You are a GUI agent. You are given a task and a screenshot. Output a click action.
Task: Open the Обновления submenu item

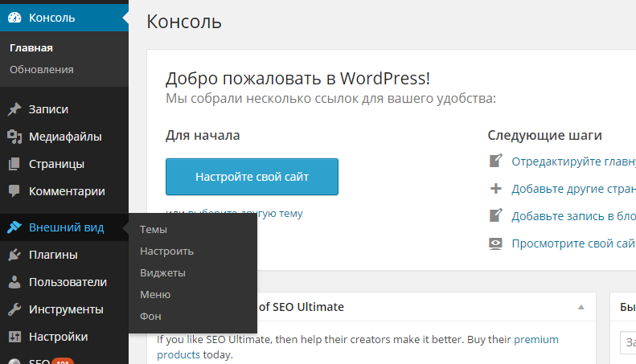pyautogui.click(x=42, y=69)
